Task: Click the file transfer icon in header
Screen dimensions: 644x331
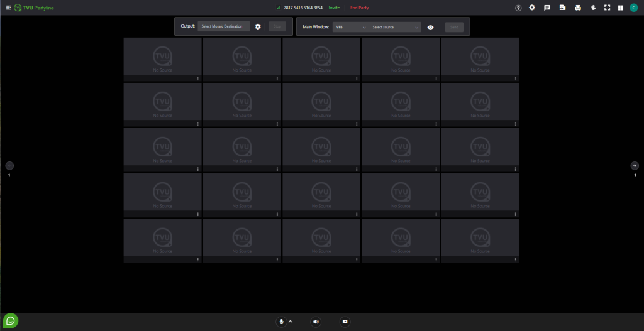Action: click(x=562, y=8)
